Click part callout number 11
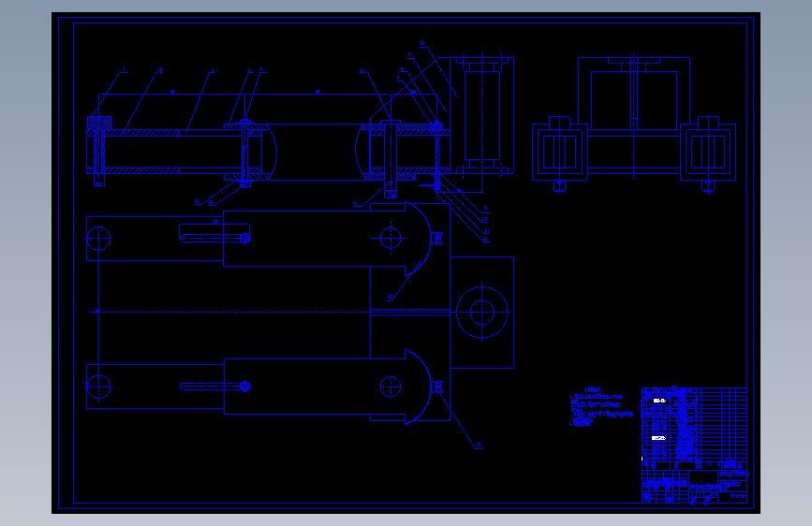This screenshot has width=812, height=526. click(x=486, y=209)
